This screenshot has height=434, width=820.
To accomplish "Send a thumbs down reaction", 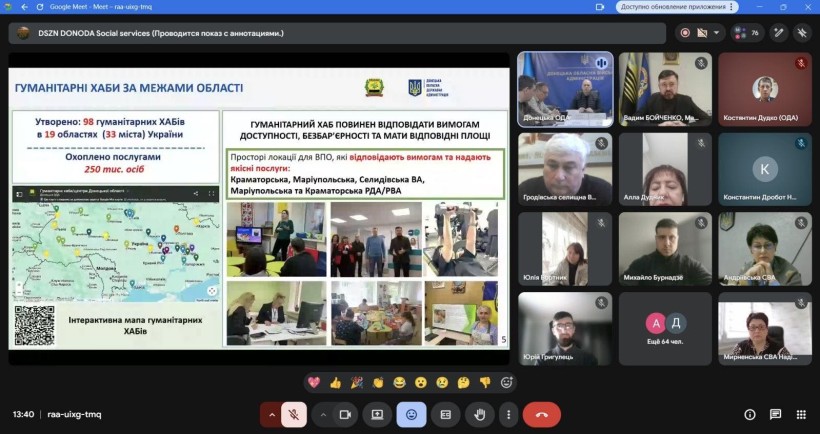I will pos(485,383).
